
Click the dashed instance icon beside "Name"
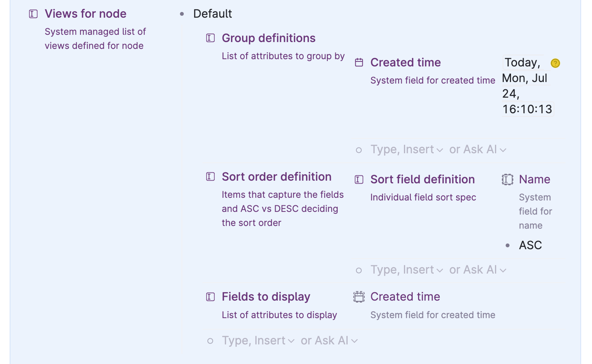tap(508, 179)
